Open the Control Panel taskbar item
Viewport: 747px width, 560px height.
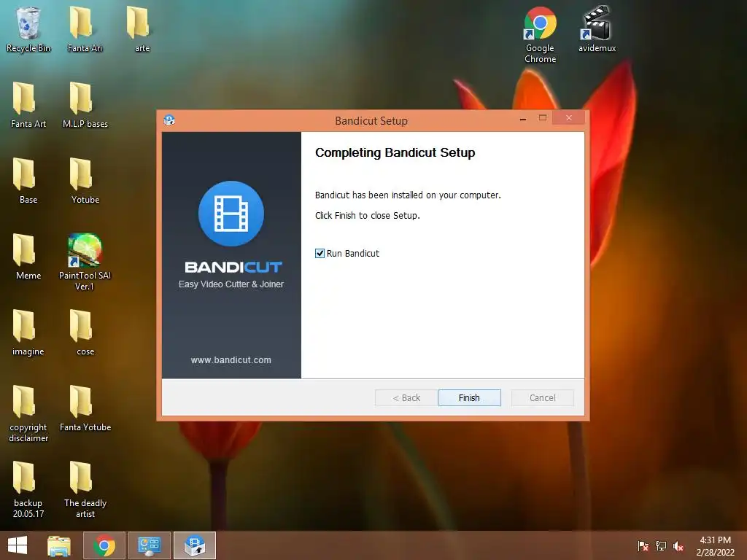pos(149,545)
